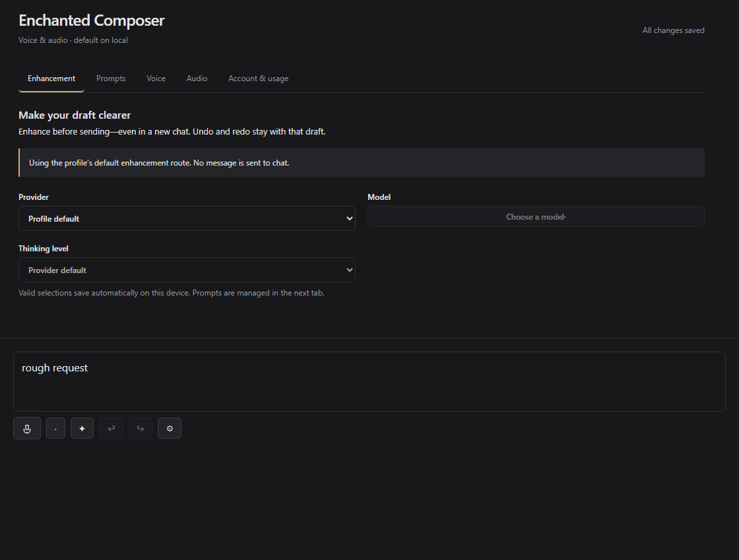Image resolution: width=739 pixels, height=560 pixels.
Task: Open the Thinking level dropdown
Action: [x=187, y=270]
